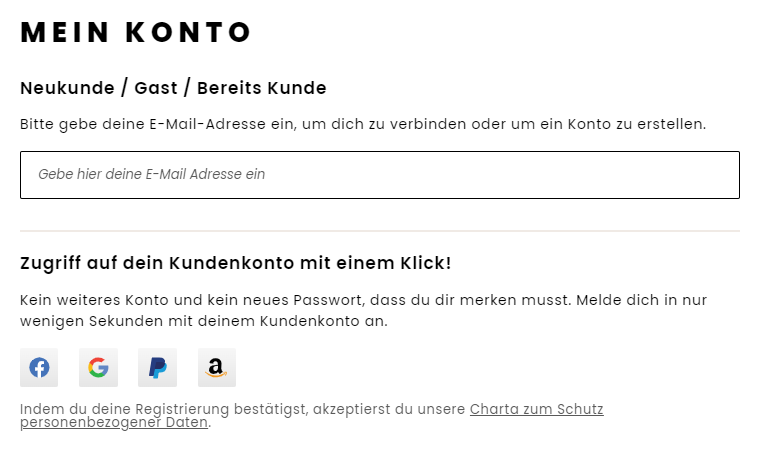772x452 pixels.
Task: Click the Kein weiteres Konto description paragraph
Action: coord(363,310)
